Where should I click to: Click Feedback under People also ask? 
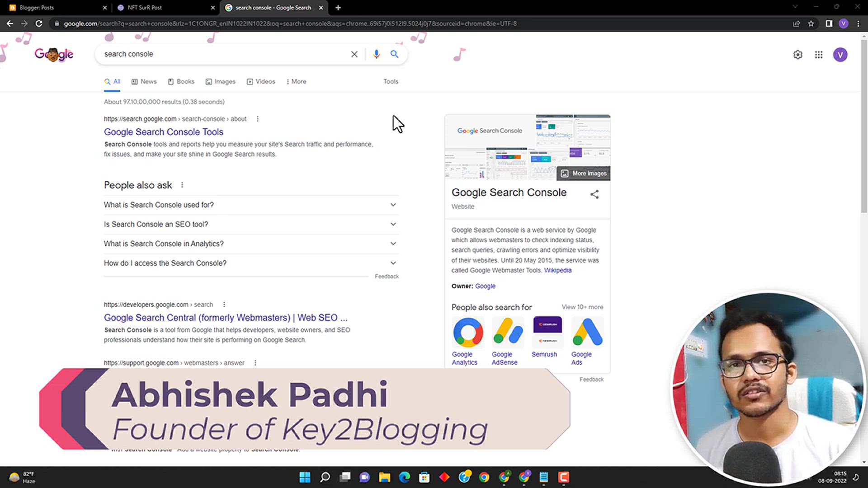(387, 277)
